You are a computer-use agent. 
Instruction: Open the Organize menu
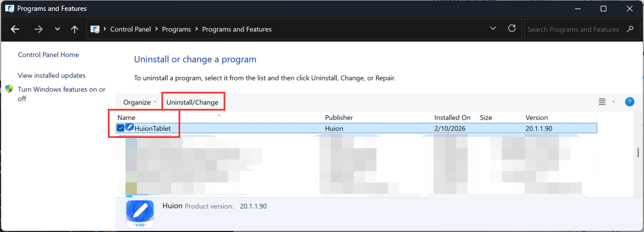pyautogui.click(x=140, y=102)
